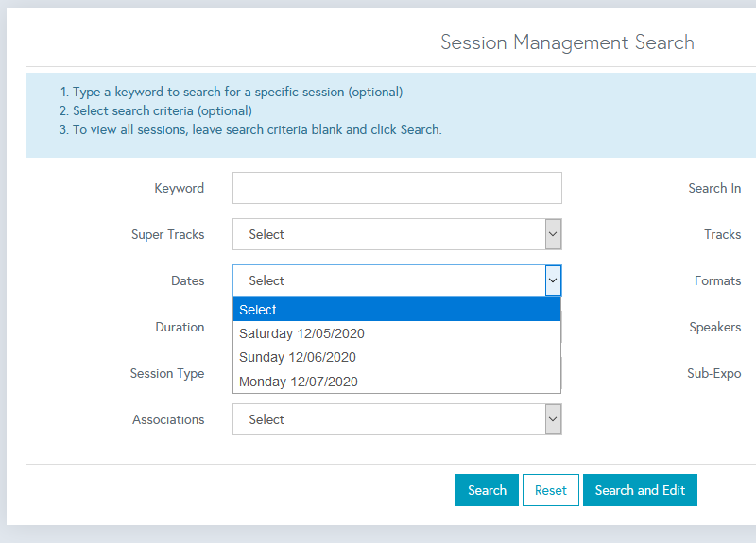Click the Dates field label
Viewport: 756px width, 543px height.
(x=187, y=280)
